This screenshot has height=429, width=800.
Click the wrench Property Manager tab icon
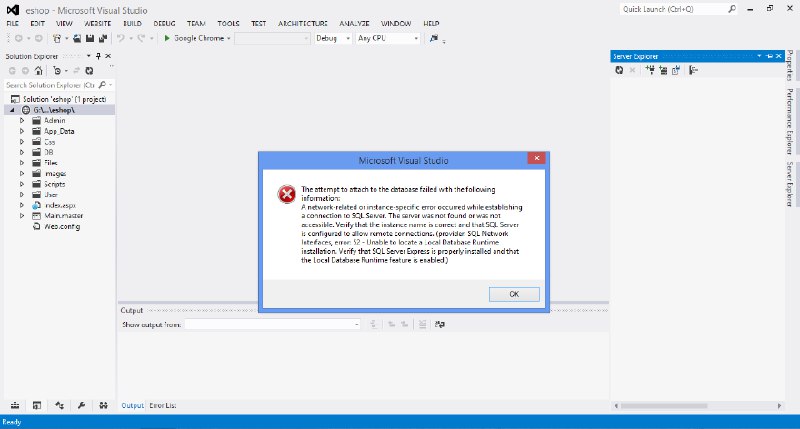81,406
